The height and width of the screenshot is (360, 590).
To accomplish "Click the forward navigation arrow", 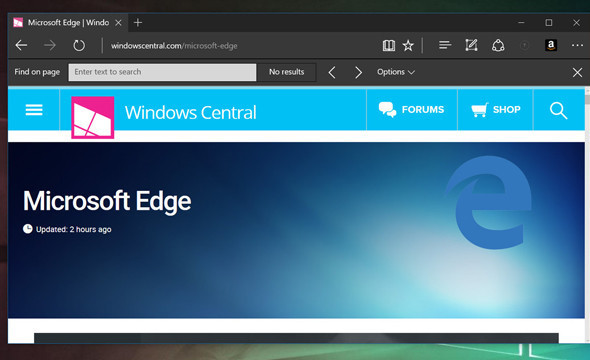I will click(x=50, y=46).
